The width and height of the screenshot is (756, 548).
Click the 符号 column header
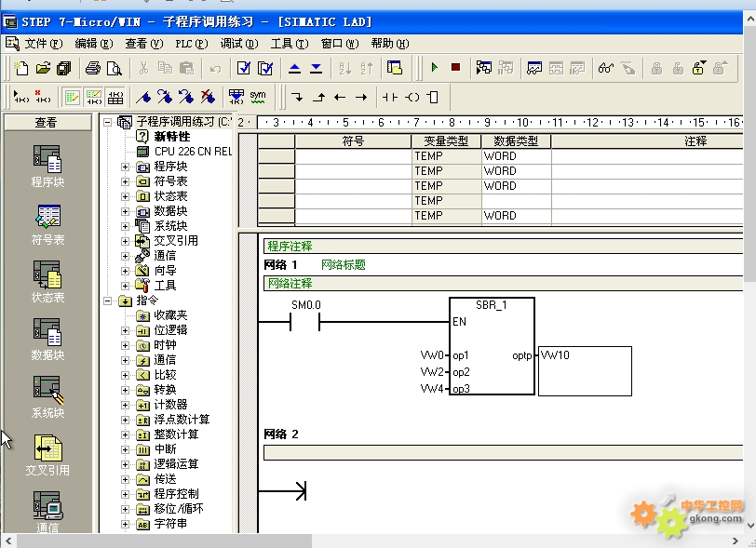pyautogui.click(x=353, y=141)
